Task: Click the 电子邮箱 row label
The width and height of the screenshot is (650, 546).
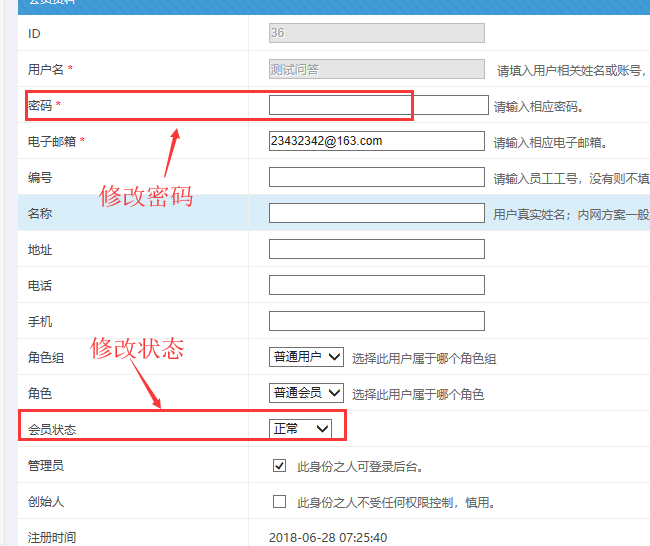Action: (51, 141)
